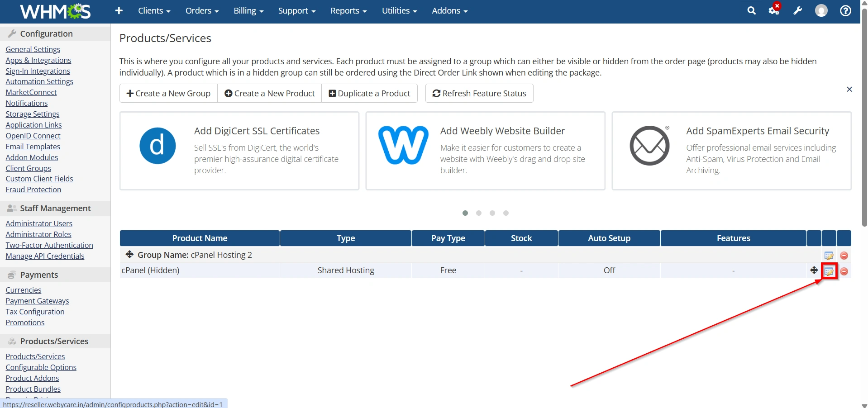Screen dimensions: 868x408
Task: Open the plus quick-add menu
Action: pos(119,10)
